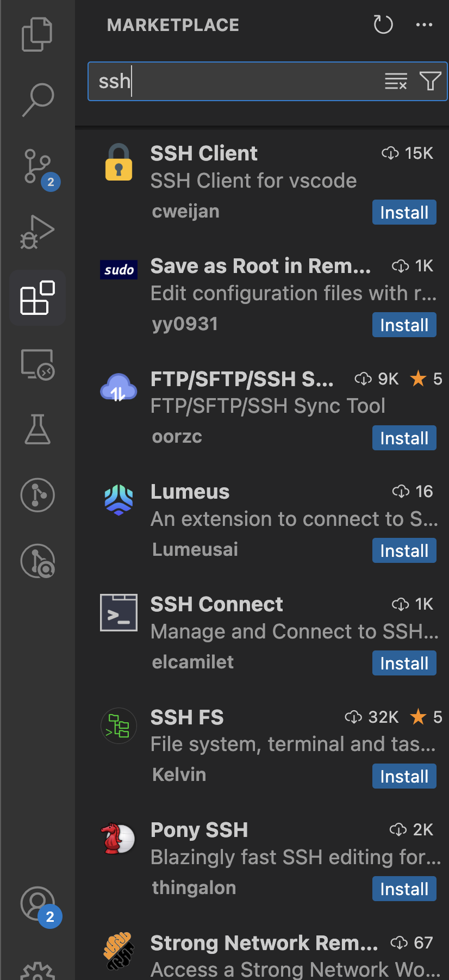The width and height of the screenshot is (449, 980).
Task: Open Source Control view with badge
Action: pyautogui.click(x=38, y=166)
